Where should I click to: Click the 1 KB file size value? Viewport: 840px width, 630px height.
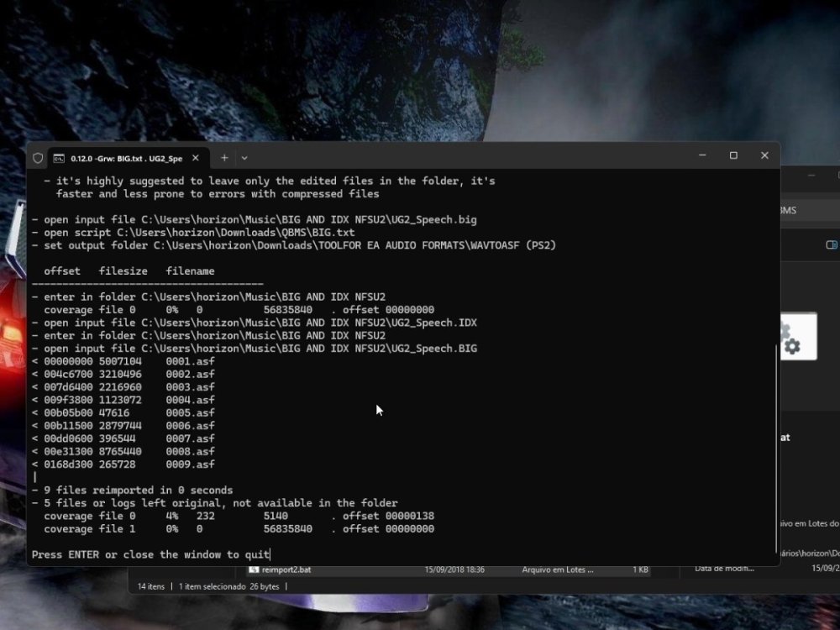pos(639,570)
